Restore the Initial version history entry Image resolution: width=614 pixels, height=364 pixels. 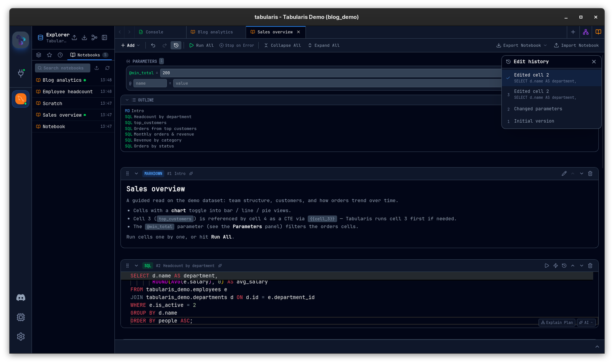point(551,121)
